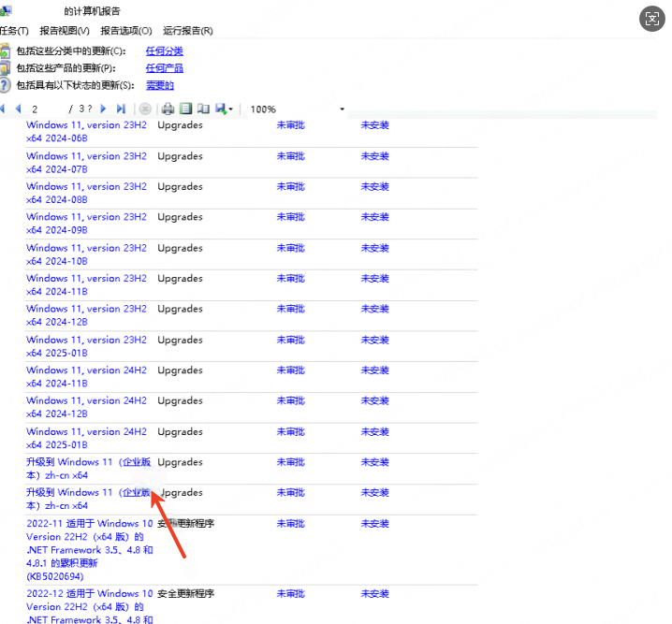The height and width of the screenshot is (624, 672).
Task: Open Windows 11 23H2 x64 2024-06B update
Action: 86,132
